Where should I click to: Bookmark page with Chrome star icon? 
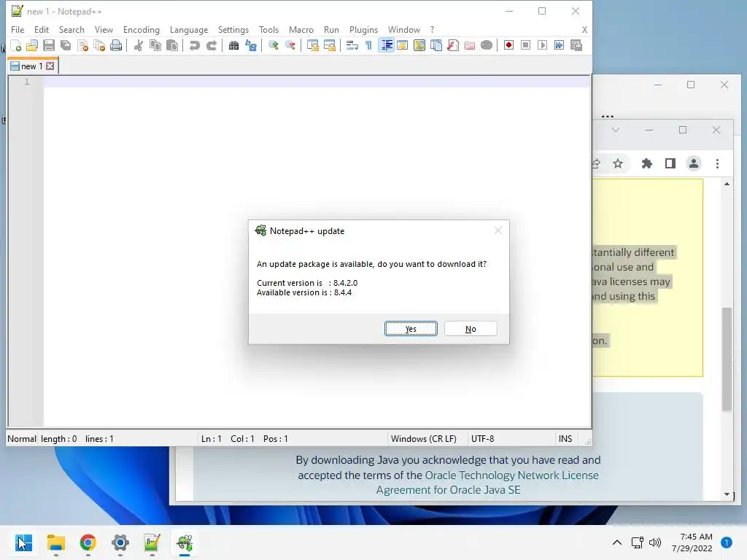click(x=618, y=164)
